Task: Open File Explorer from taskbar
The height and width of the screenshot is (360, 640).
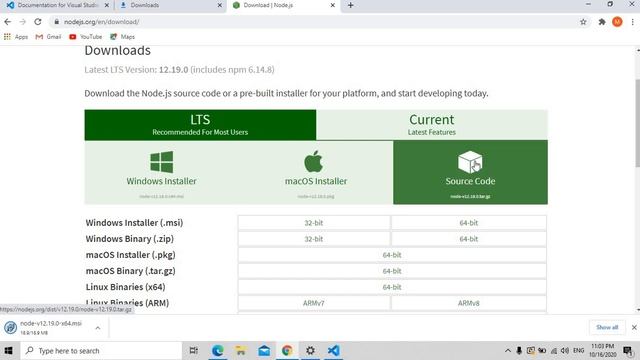Action: pyautogui.click(x=241, y=351)
